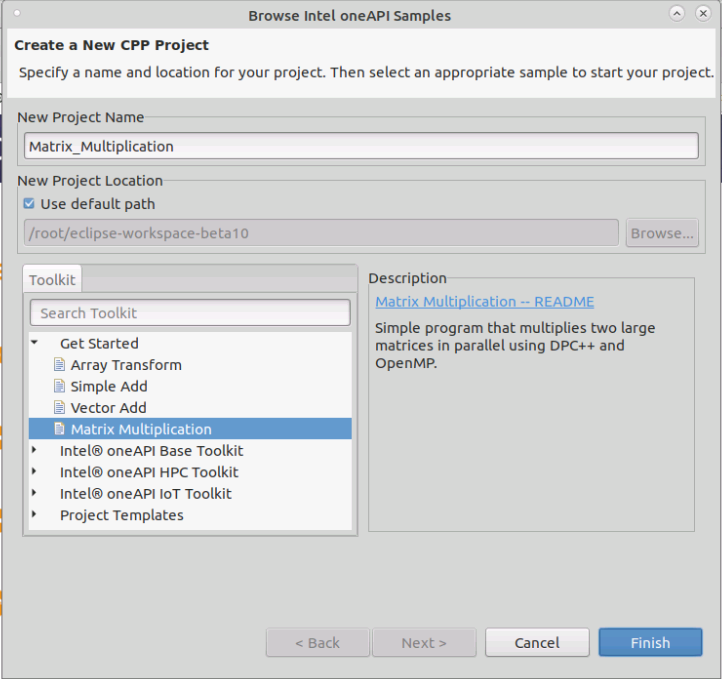Click the Simple Add sample file icon

pos(59,386)
